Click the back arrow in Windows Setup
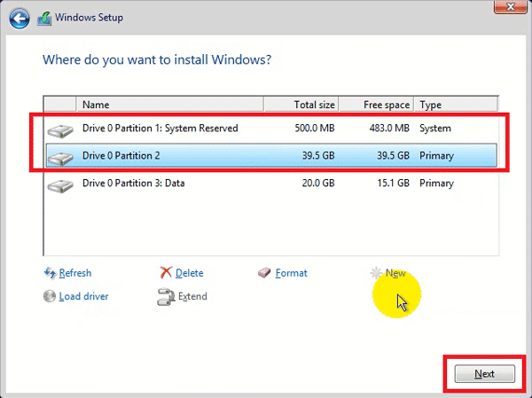Screen dimensions: 532x398 tap(20, 17)
